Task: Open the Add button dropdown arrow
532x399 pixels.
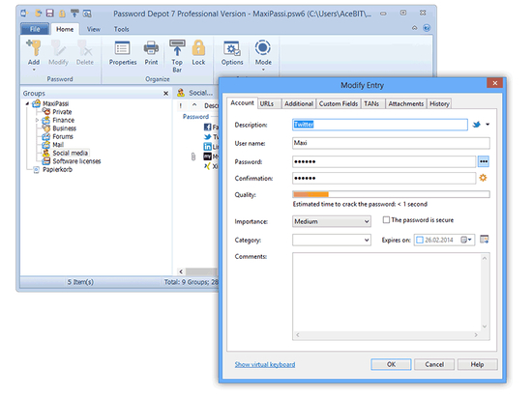Action: pos(34,70)
